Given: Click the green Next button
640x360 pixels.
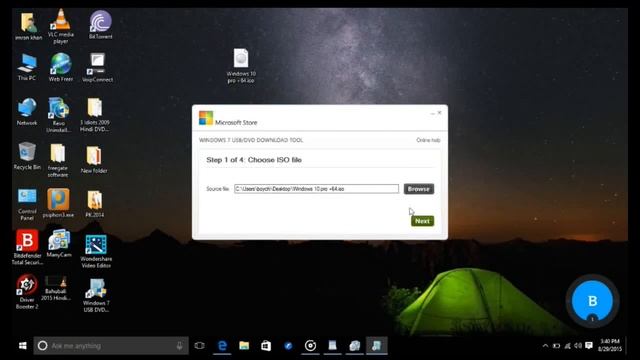Looking at the screenshot, I should click(422, 221).
